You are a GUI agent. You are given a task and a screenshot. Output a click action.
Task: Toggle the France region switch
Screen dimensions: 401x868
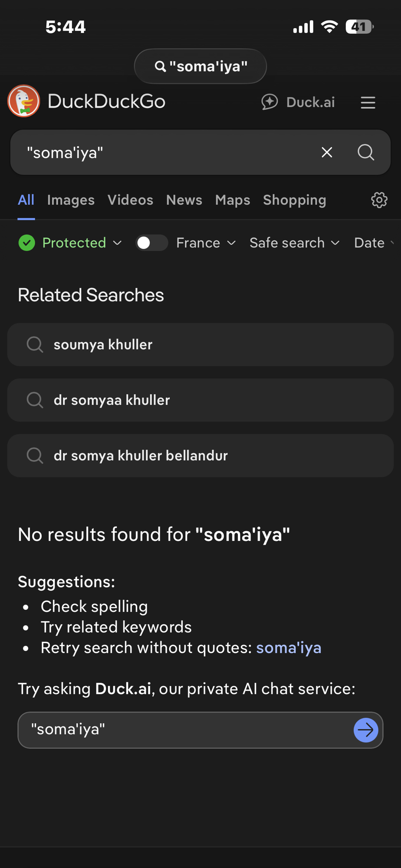click(151, 243)
